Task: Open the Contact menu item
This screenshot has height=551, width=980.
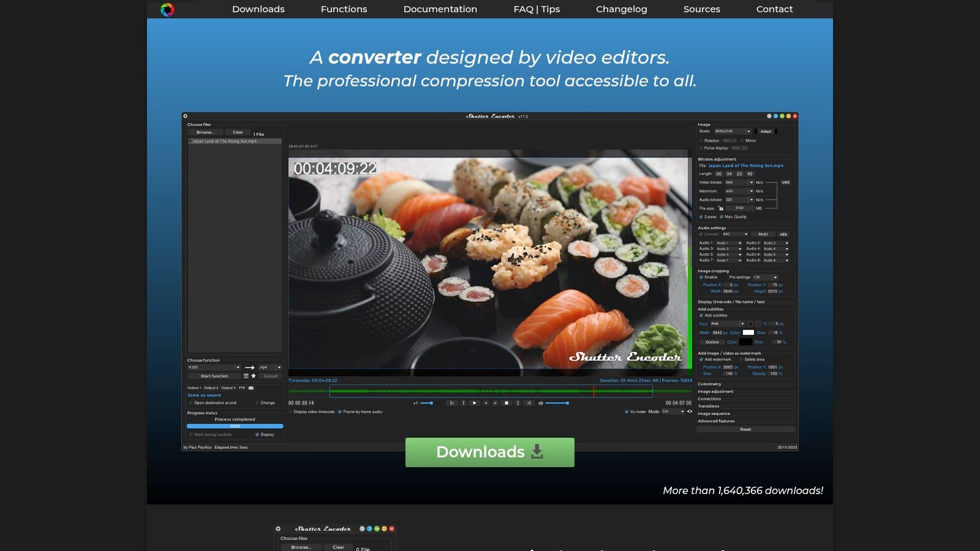Action: click(774, 9)
